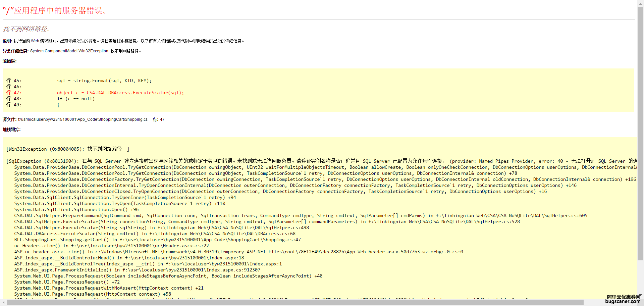Click the heading "/"应用程序中的服务器错误。
Viewport: 644px width, 306px height.
(55, 11)
